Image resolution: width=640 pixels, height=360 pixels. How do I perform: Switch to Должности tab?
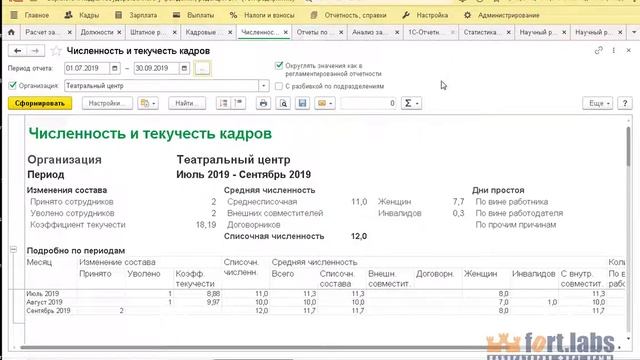(97, 32)
